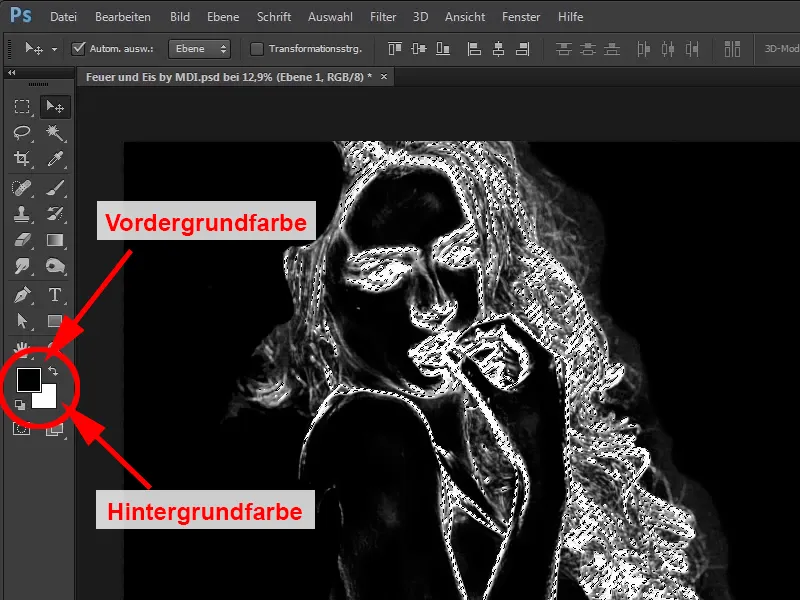Select the Eyedropper tool
Image resolution: width=800 pixels, height=600 pixels.
pos(55,159)
